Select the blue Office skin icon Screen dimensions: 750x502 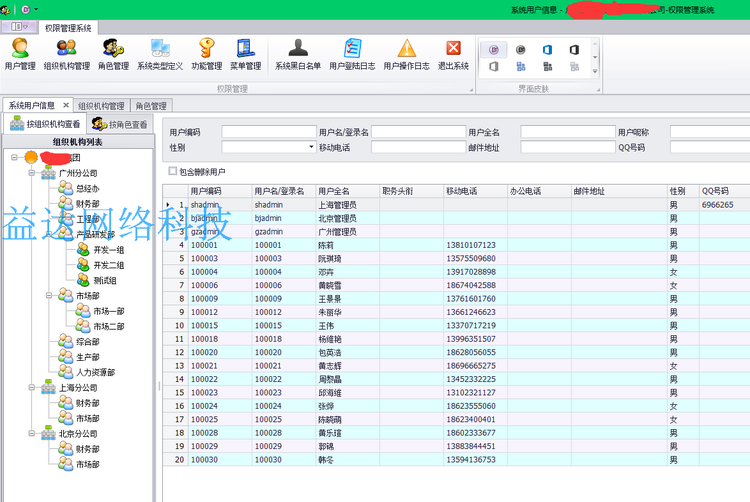point(547,50)
